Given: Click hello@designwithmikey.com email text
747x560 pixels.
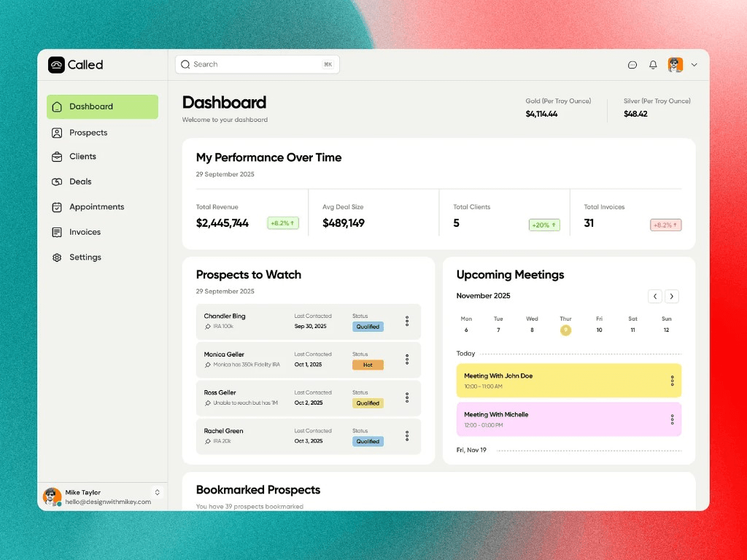Looking at the screenshot, I should point(108,502).
